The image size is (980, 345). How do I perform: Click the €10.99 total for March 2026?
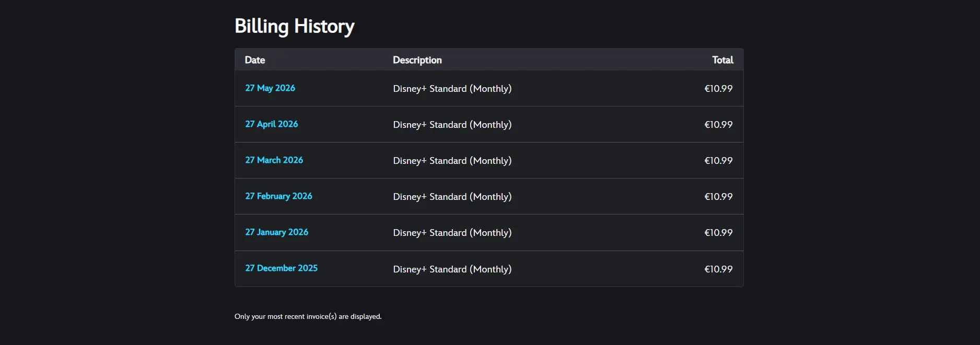coord(718,161)
